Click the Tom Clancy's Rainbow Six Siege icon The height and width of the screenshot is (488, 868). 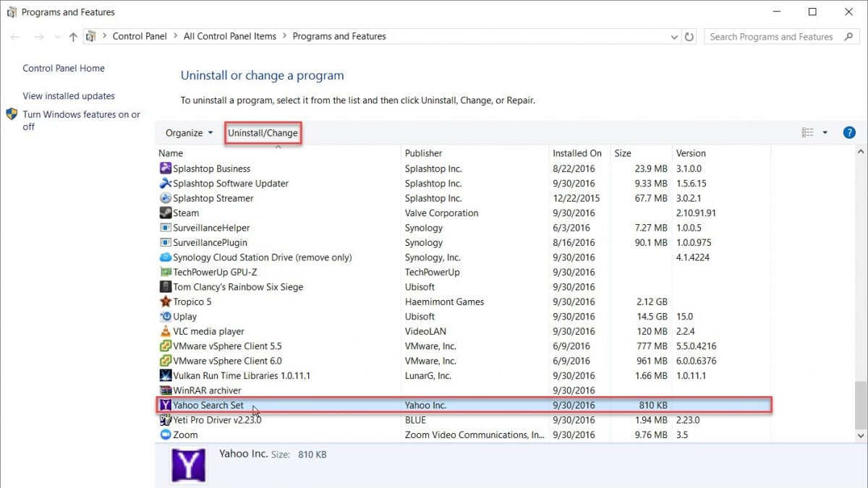coord(167,286)
